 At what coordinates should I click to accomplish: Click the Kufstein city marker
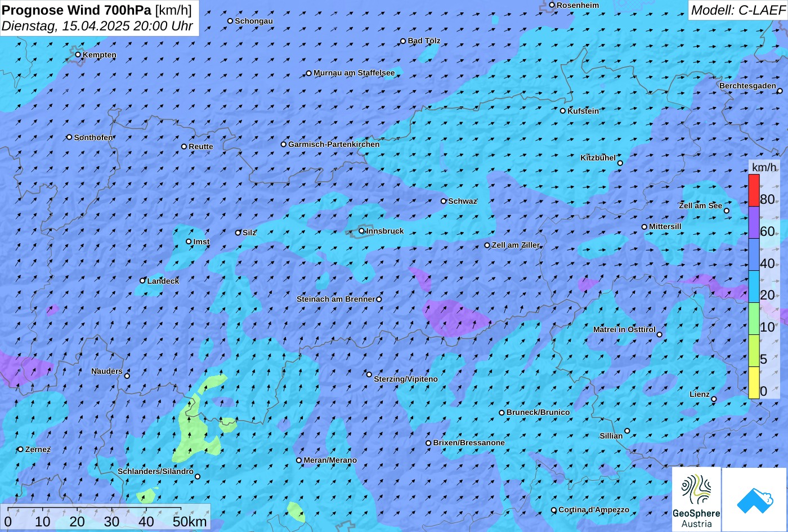point(563,111)
